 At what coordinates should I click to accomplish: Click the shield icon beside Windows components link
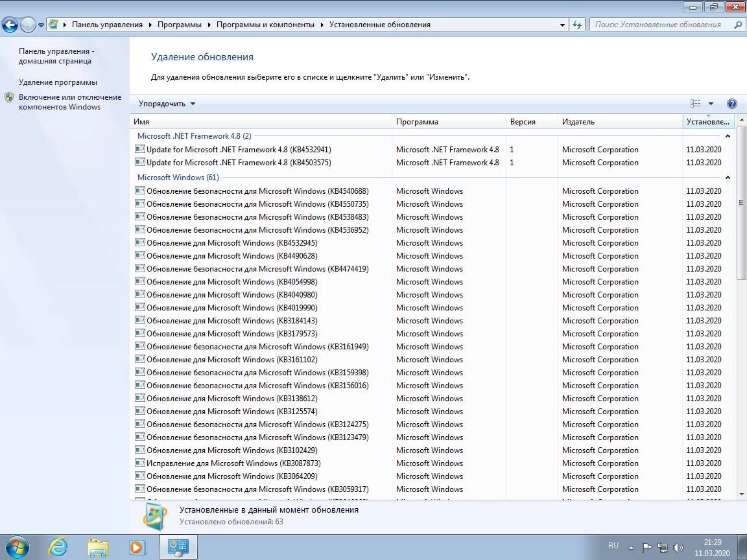tap(9, 98)
